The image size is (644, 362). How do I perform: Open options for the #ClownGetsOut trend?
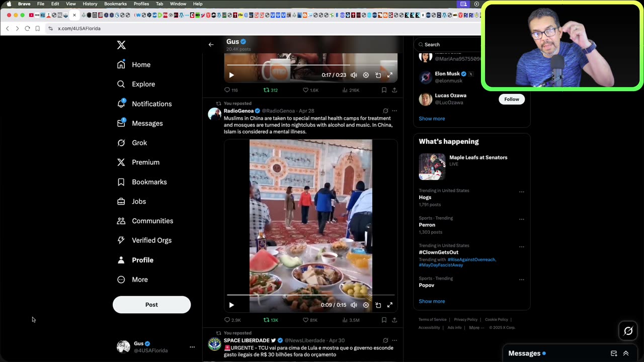pyautogui.click(x=521, y=247)
